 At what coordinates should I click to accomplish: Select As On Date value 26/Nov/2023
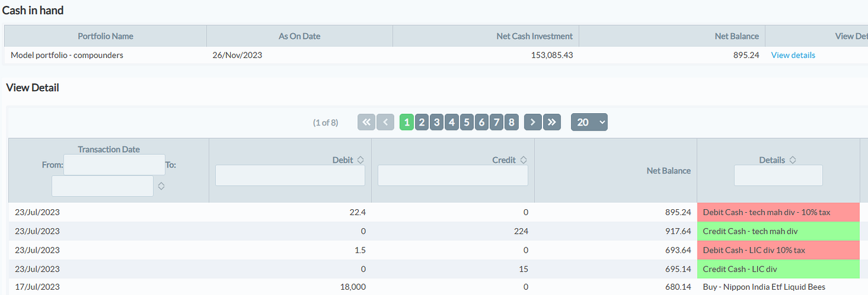pos(237,55)
